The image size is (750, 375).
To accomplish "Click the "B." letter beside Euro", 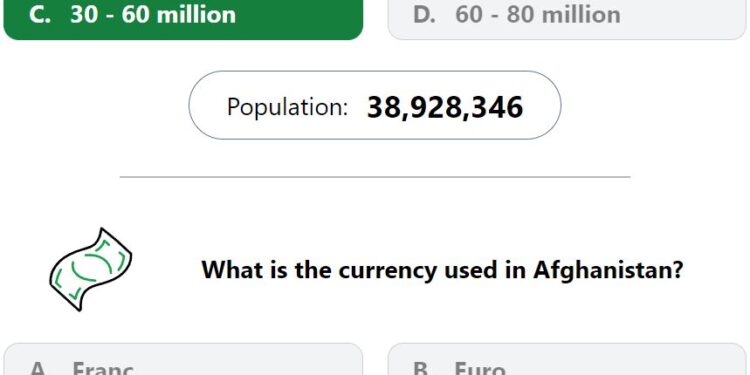I will (423, 368).
